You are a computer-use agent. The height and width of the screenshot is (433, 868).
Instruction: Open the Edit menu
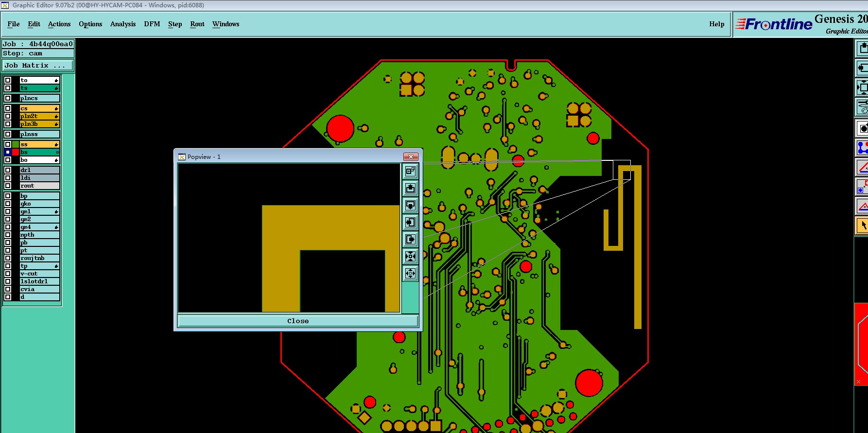(x=34, y=24)
